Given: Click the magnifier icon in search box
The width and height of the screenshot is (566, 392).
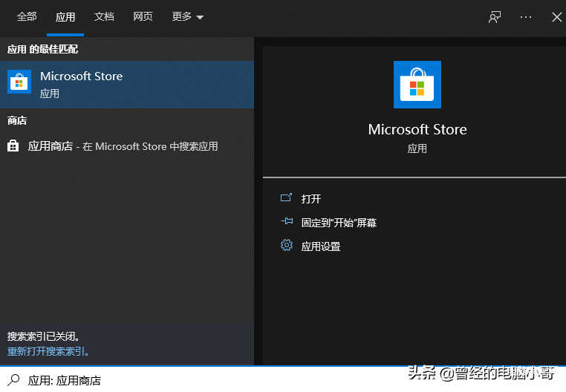Looking at the screenshot, I should click(13, 379).
